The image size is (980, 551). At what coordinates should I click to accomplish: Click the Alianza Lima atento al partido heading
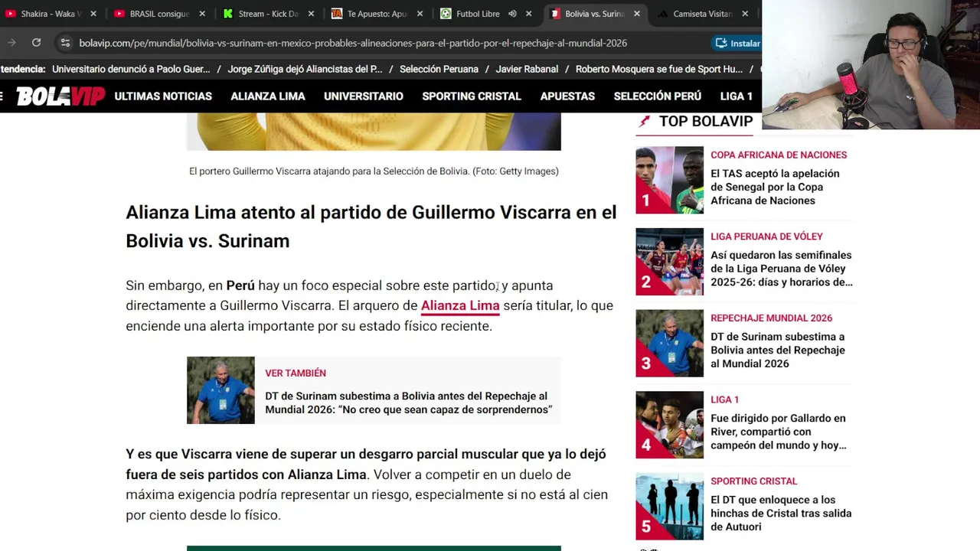click(x=371, y=227)
